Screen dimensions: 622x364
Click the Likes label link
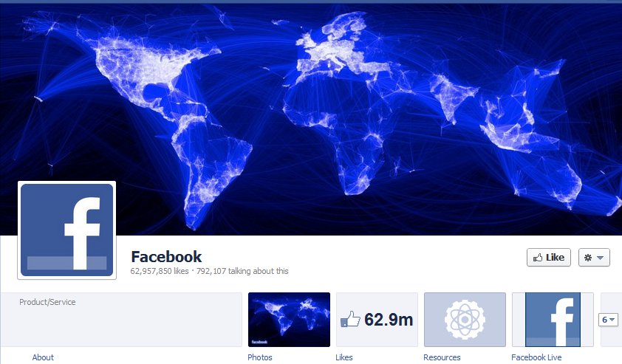point(344,357)
